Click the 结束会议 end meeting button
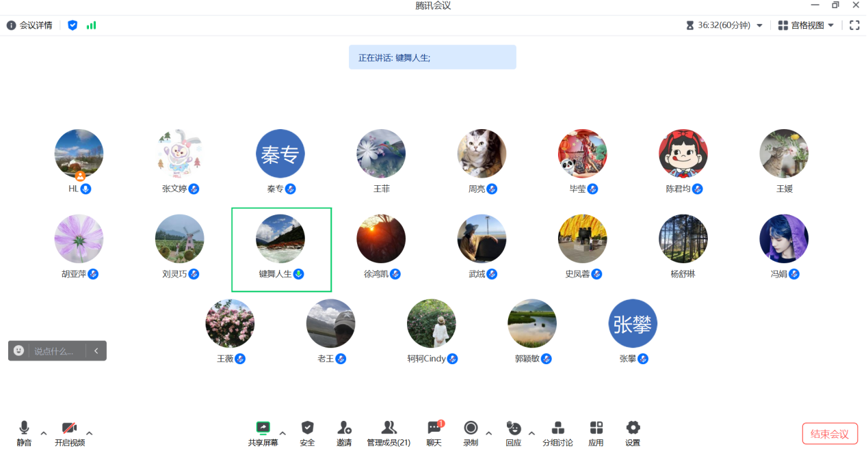This screenshot has height=453, width=868. (x=829, y=433)
